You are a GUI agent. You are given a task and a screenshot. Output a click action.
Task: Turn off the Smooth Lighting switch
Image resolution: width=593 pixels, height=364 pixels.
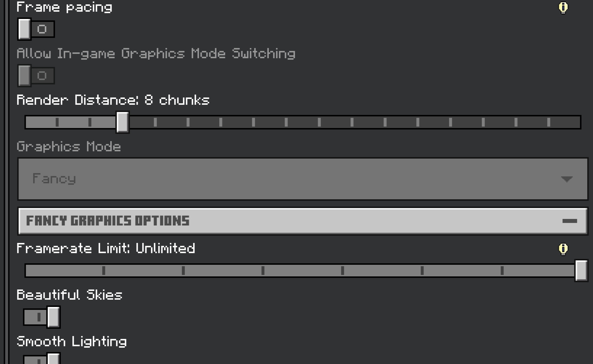42,360
